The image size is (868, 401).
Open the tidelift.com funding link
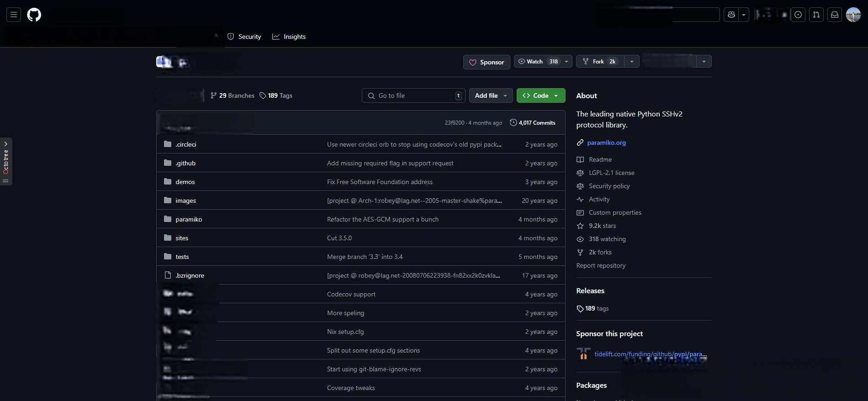tap(651, 354)
